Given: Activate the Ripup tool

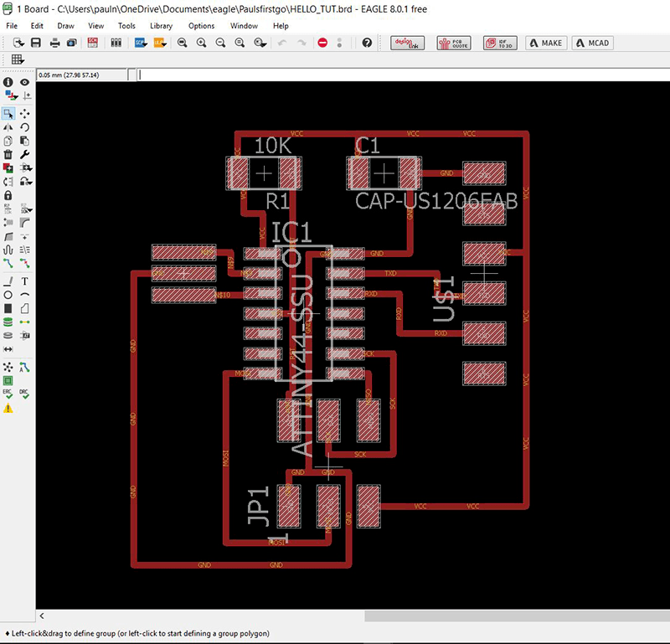Looking at the screenshot, I should click(x=26, y=261).
